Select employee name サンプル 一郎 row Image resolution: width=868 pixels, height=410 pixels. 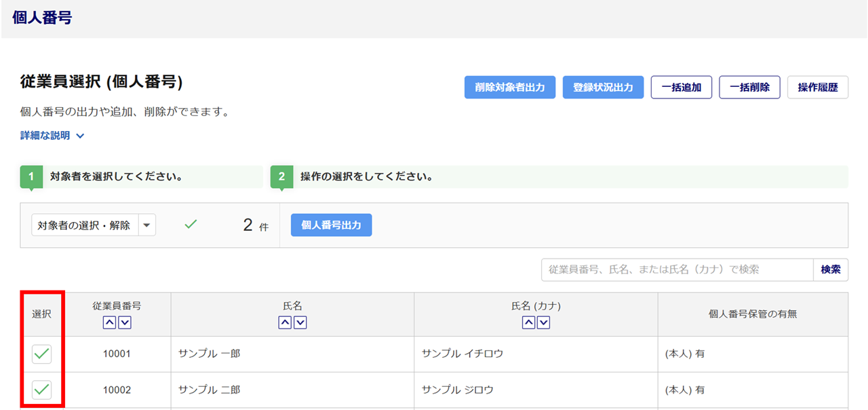tap(210, 354)
